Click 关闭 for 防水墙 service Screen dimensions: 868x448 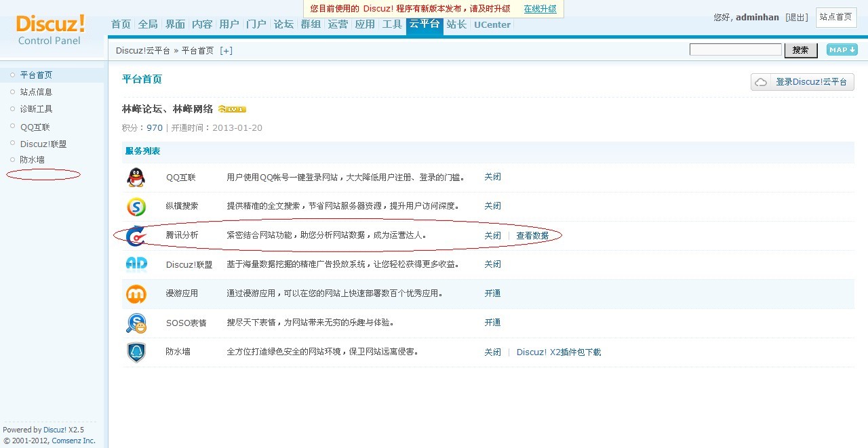point(492,352)
